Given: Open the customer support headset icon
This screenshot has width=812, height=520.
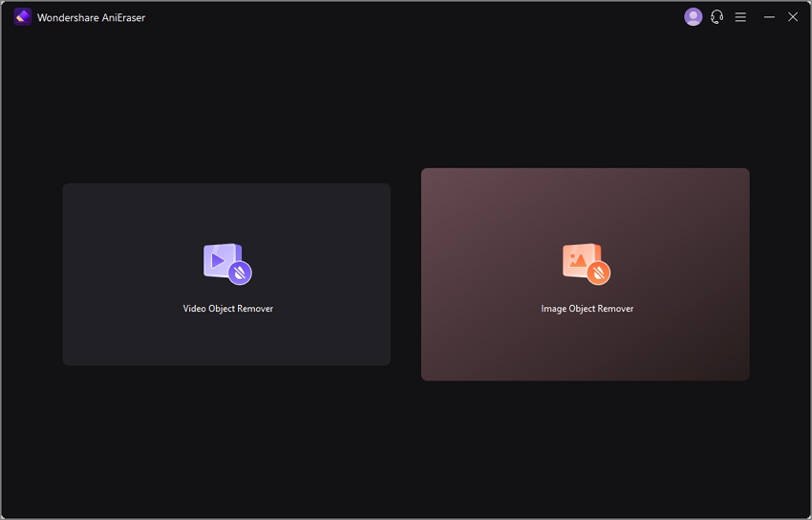Looking at the screenshot, I should pos(716,17).
